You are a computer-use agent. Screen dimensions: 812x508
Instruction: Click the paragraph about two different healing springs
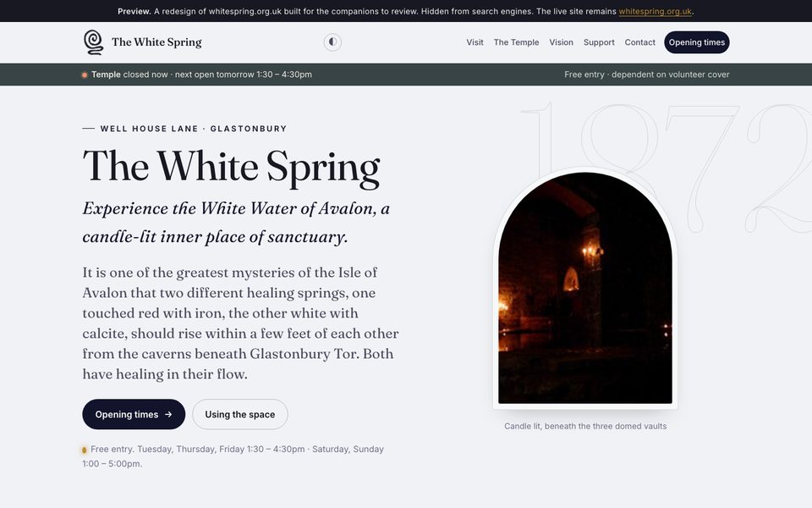click(x=241, y=323)
